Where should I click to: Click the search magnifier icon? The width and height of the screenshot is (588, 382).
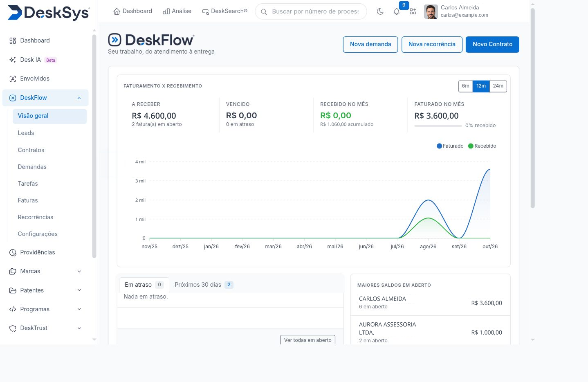tap(264, 11)
